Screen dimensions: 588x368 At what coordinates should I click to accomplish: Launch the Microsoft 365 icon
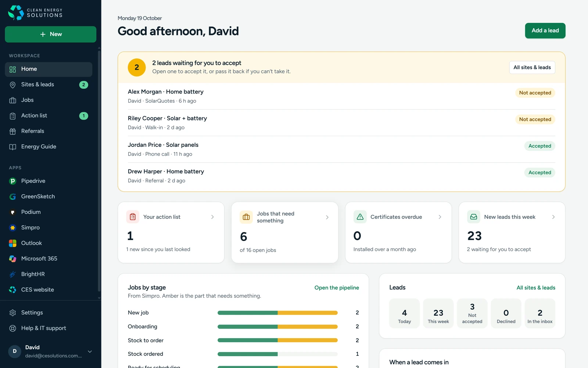coord(12,259)
